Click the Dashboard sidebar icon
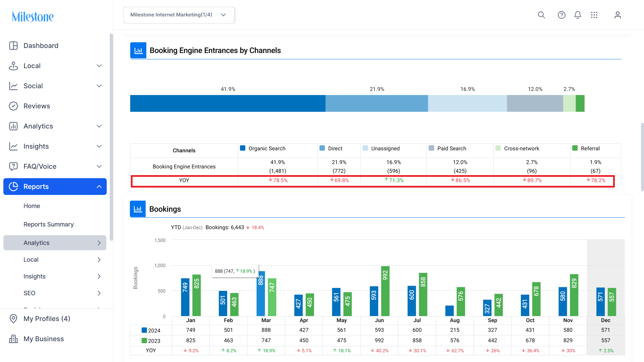The image size is (644, 362). (13, 46)
